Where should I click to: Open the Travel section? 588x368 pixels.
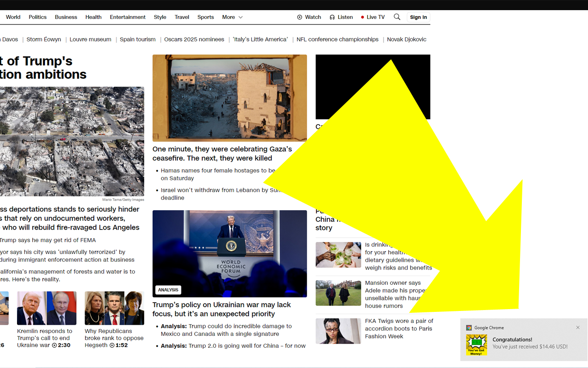(x=182, y=17)
